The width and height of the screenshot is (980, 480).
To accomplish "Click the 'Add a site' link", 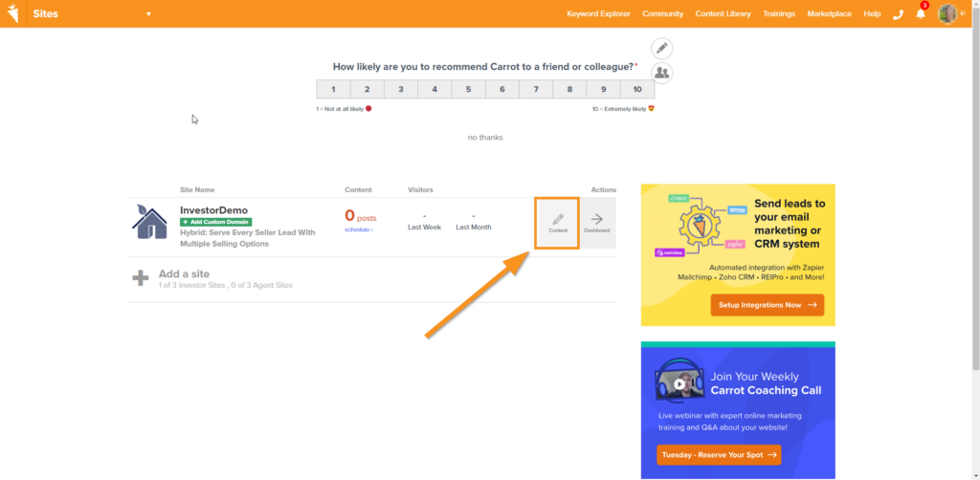I will click(184, 274).
